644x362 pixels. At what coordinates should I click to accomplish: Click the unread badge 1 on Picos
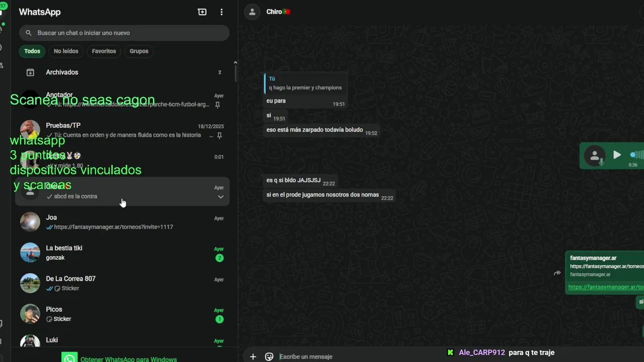(x=219, y=319)
